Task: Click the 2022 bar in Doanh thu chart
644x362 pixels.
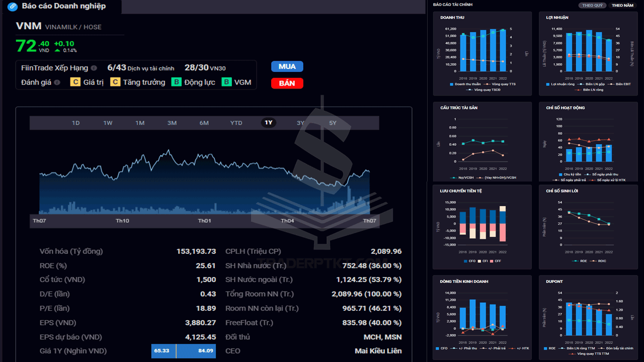Action: pos(503,50)
